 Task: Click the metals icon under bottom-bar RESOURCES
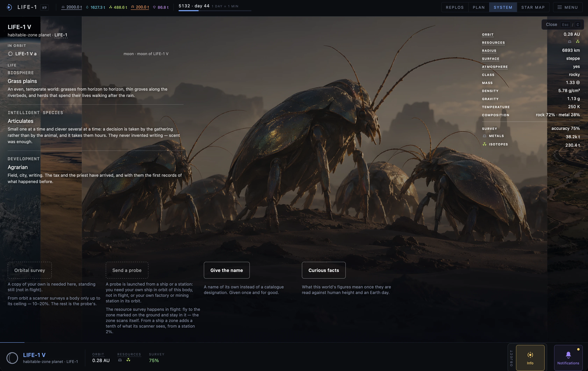point(120,360)
